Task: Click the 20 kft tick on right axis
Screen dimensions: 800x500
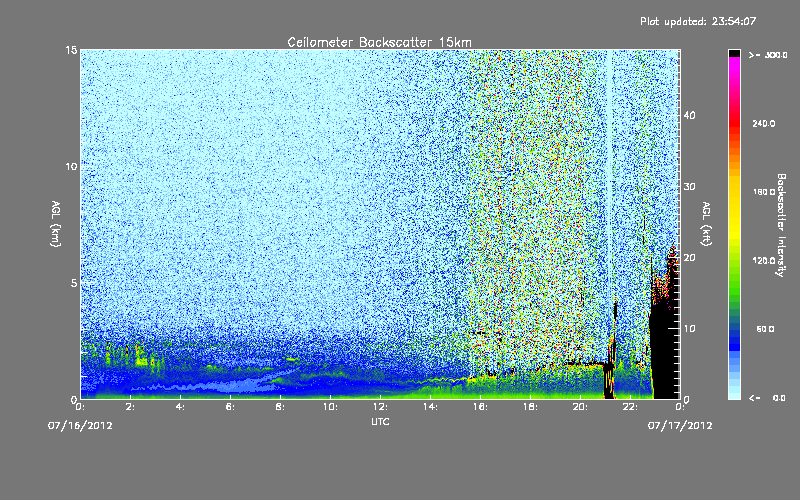Action: 689,257
